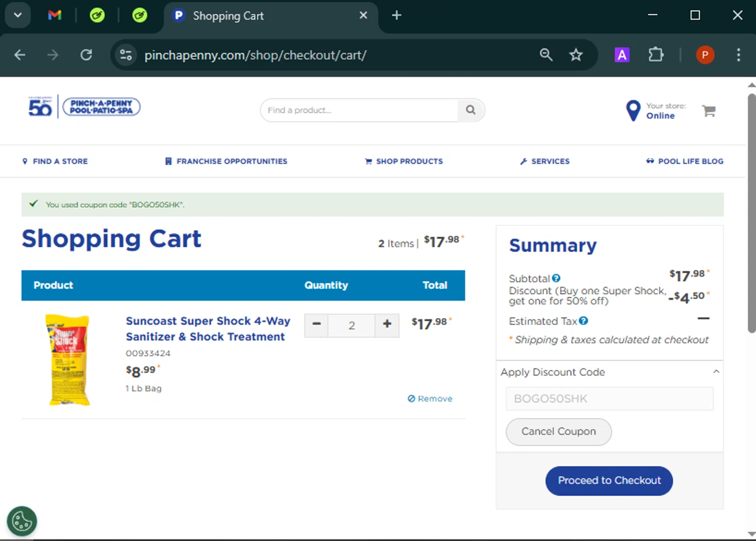Open Chrome three-dot menu
The height and width of the screenshot is (541, 756).
pyautogui.click(x=738, y=54)
